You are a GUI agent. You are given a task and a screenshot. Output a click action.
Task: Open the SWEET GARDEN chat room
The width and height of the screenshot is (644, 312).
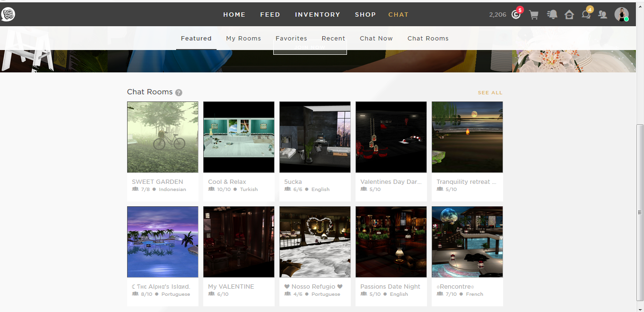162,137
